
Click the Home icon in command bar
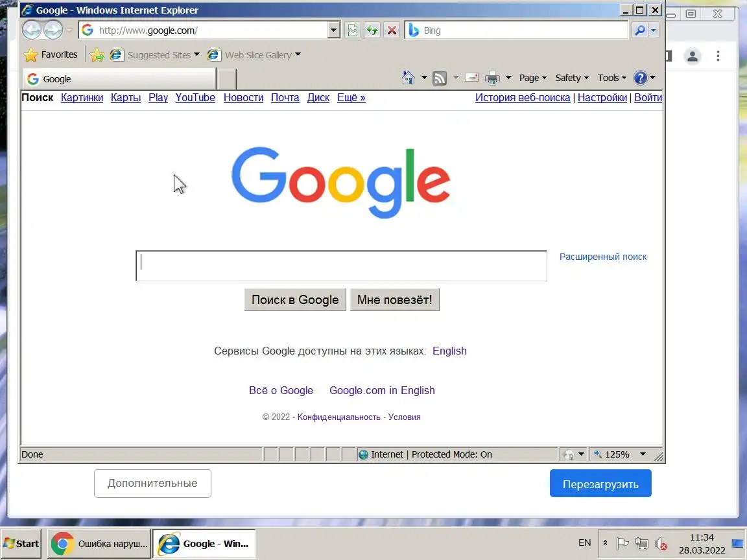[x=409, y=78]
